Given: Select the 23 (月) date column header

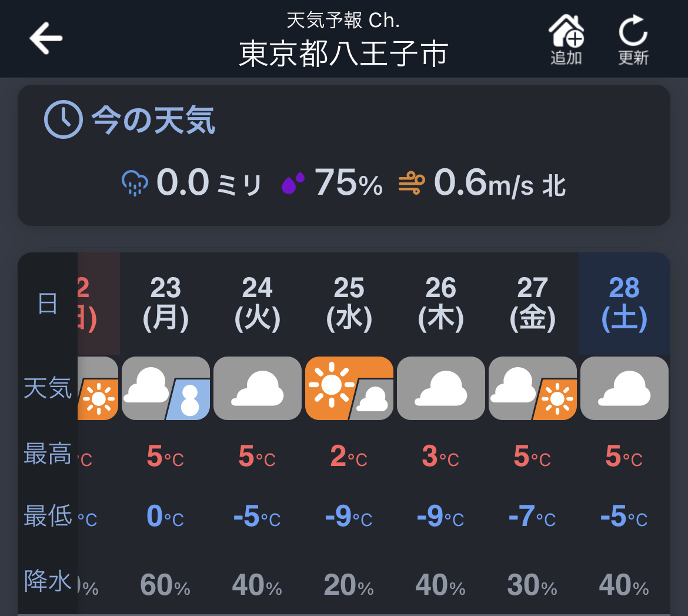Looking at the screenshot, I should point(166,304).
